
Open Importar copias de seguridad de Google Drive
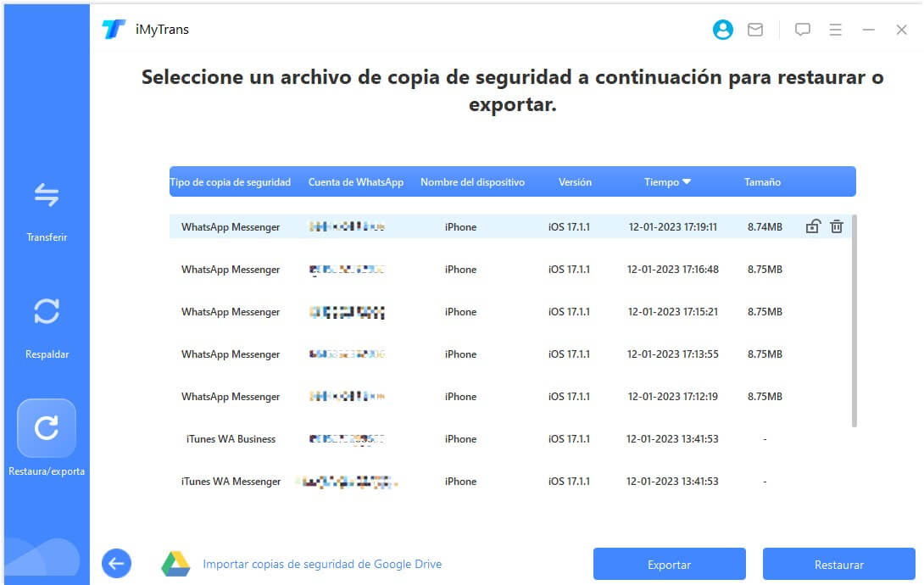click(x=322, y=563)
